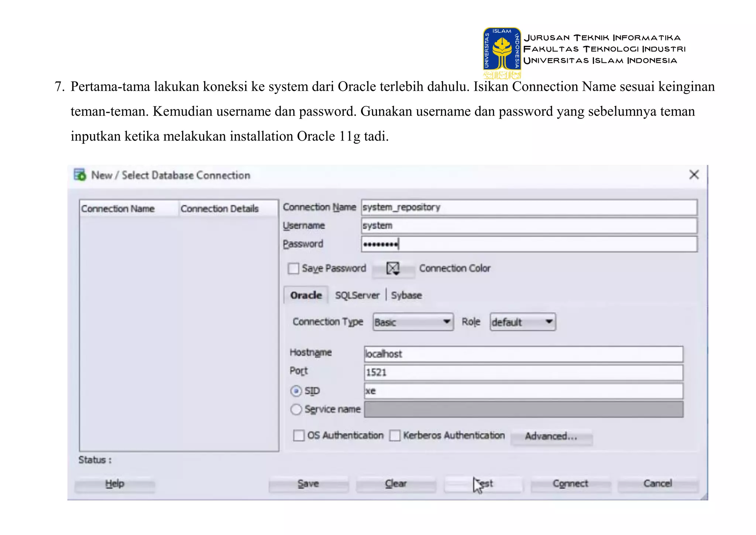
Task: Click the Clear button
Action: pos(396,484)
